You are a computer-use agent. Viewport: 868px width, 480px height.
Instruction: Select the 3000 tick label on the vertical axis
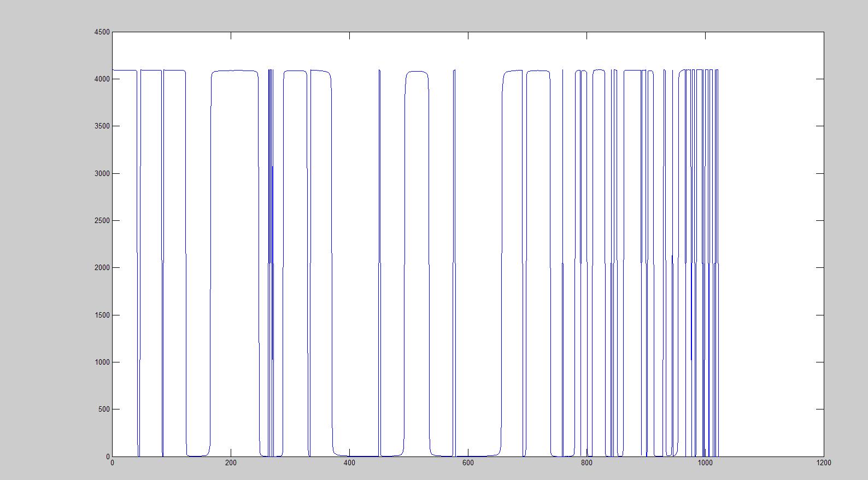click(102, 174)
